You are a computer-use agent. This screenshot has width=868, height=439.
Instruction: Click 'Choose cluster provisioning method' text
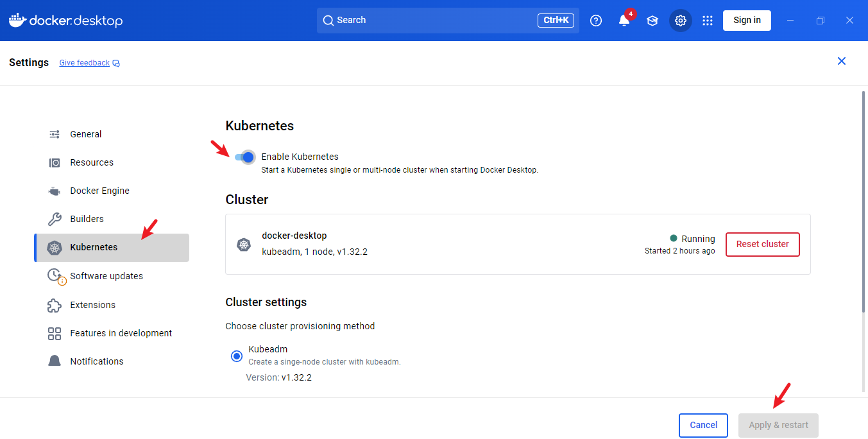tap(300, 326)
